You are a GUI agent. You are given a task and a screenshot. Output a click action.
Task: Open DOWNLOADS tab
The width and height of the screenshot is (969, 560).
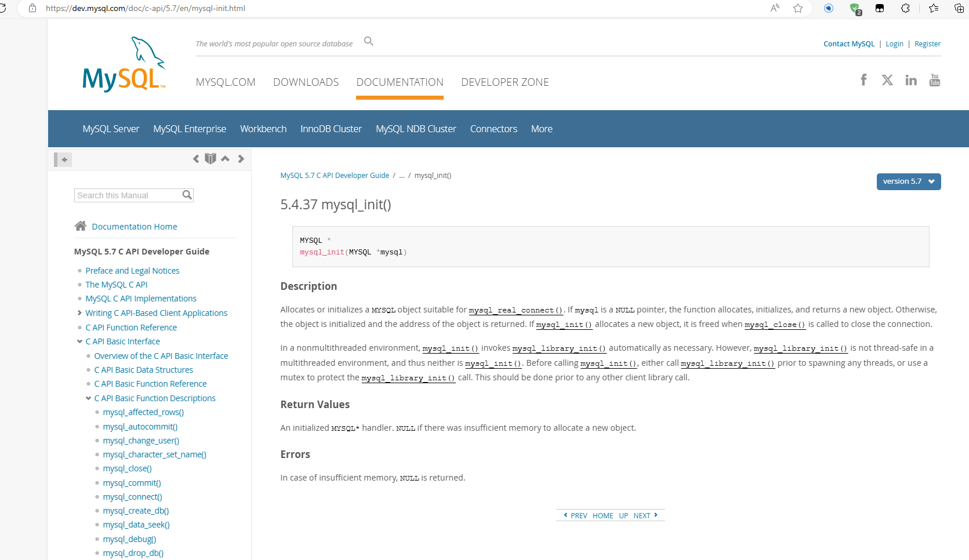click(x=306, y=82)
